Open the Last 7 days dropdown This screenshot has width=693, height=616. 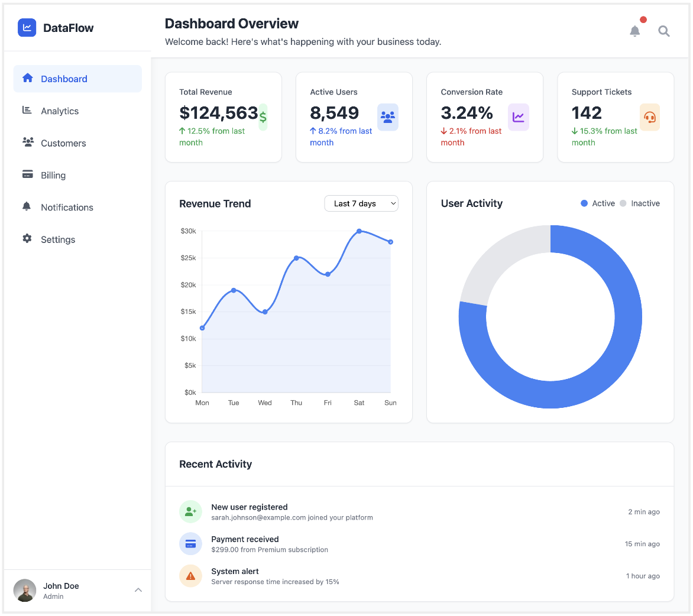(x=361, y=203)
